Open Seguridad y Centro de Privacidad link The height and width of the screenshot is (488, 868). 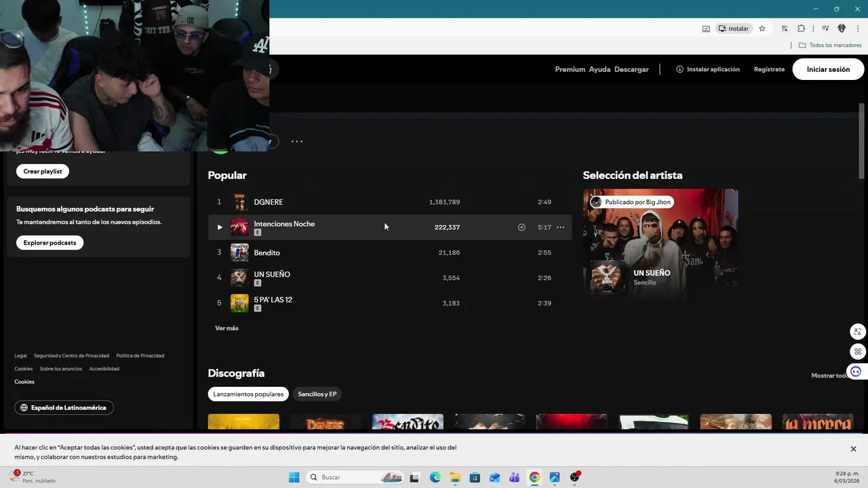tap(71, 356)
